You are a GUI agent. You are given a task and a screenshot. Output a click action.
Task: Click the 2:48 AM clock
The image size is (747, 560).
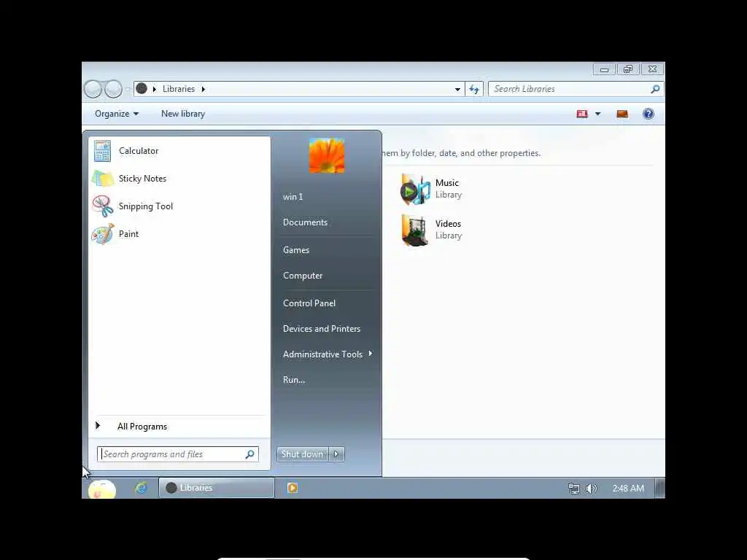tap(628, 489)
